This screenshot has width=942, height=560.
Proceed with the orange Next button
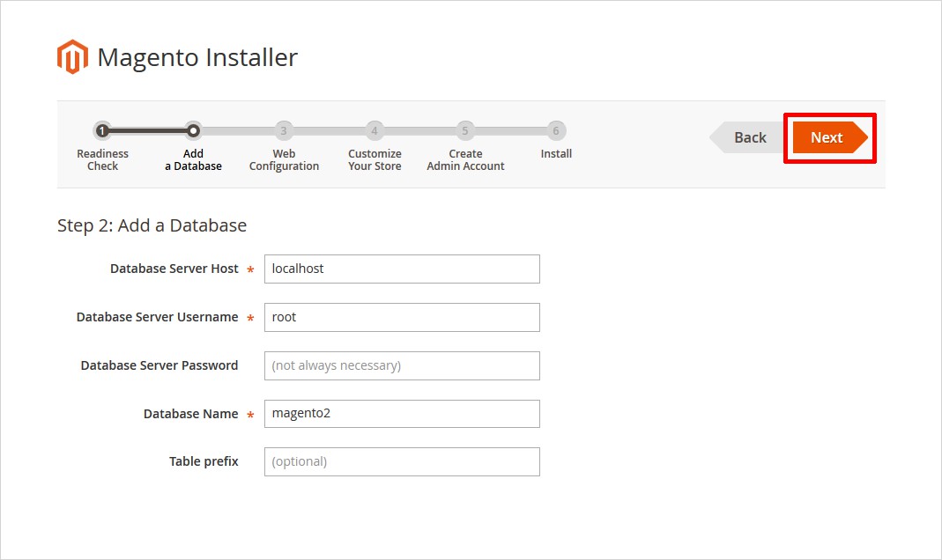pos(827,137)
